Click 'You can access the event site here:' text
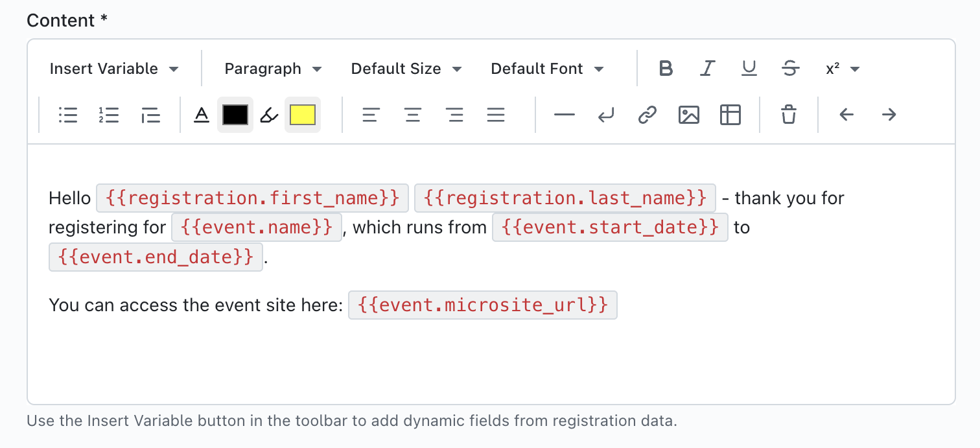Screen dimensions: 980x448 point(196,305)
